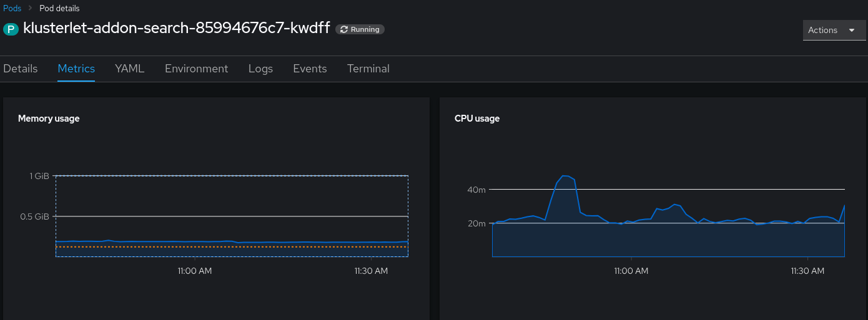Viewport: 868px width, 320px height.
Task: Navigate to the Events tab
Action: tap(310, 69)
